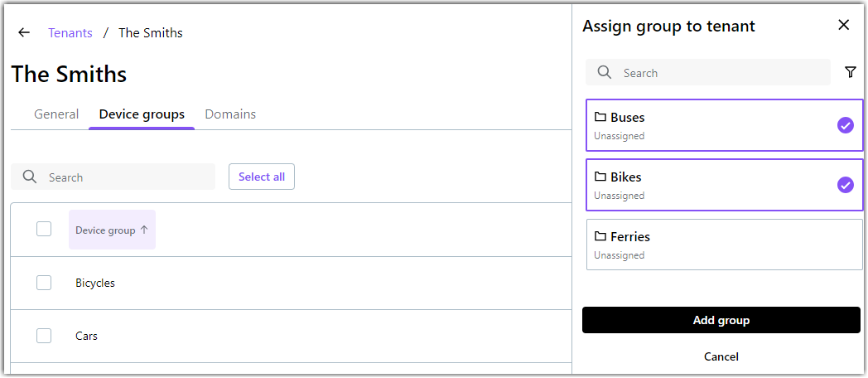This screenshot has width=868, height=378.
Task: Uncheck the Buses selection checkmark
Action: [846, 126]
